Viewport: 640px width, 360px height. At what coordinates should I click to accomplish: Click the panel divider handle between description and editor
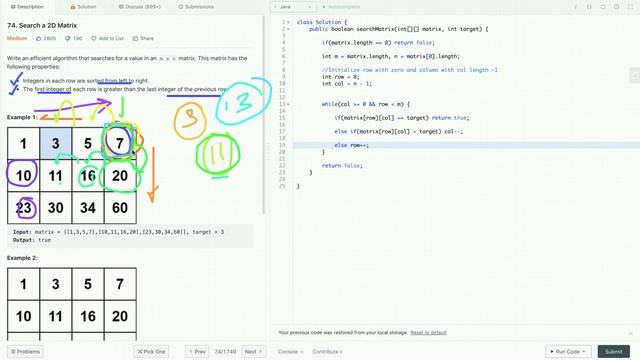[x=268, y=151]
